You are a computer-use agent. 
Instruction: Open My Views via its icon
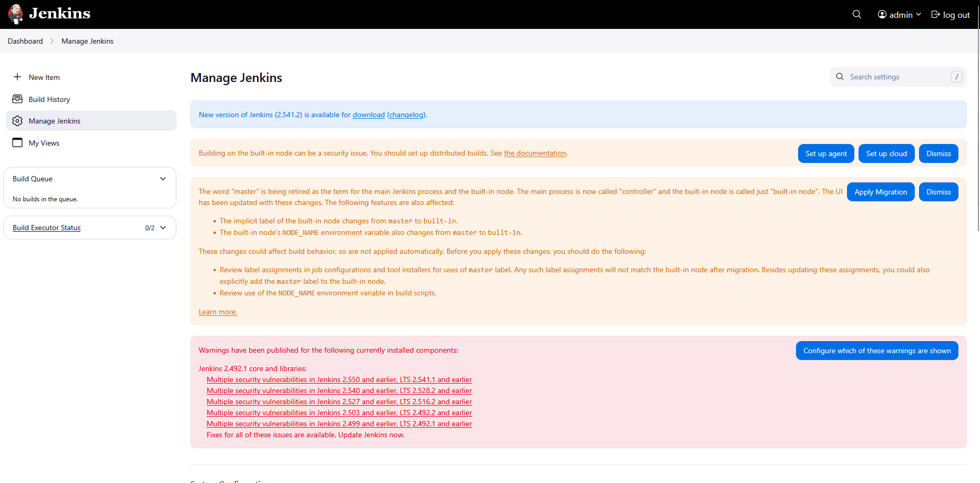17,142
